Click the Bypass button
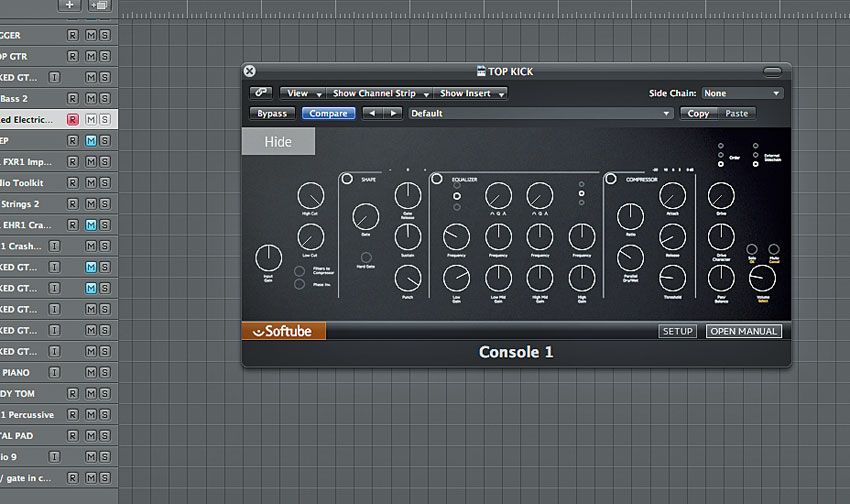 click(272, 113)
